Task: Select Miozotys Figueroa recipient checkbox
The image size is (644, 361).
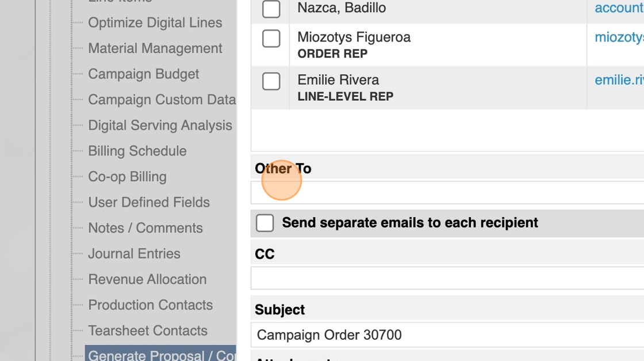Action: click(x=271, y=39)
